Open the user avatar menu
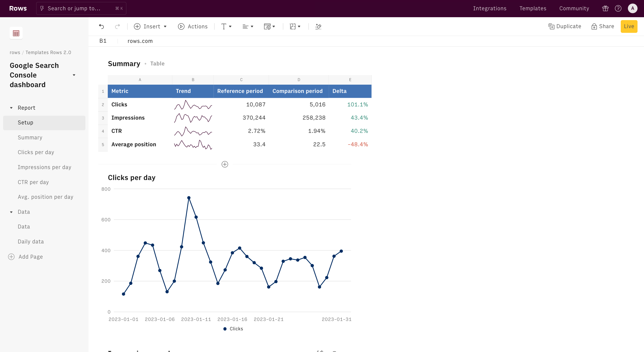This screenshot has width=644, height=352. point(633,8)
